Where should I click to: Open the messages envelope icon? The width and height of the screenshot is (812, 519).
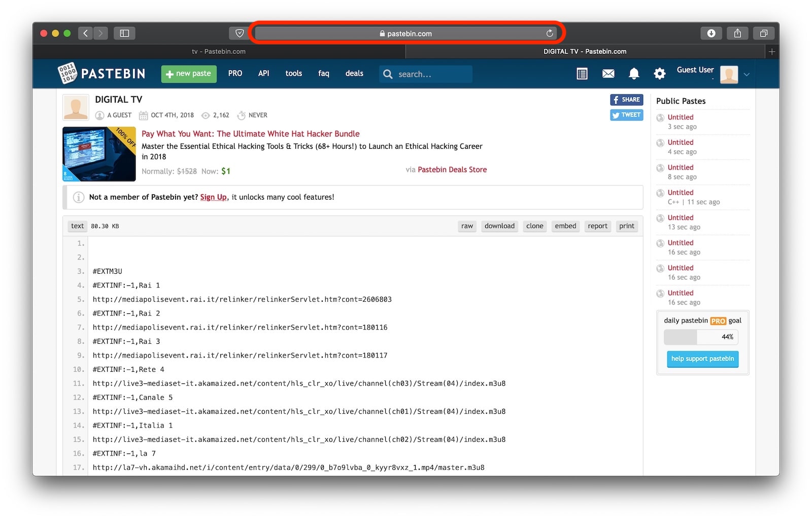tap(608, 74)
